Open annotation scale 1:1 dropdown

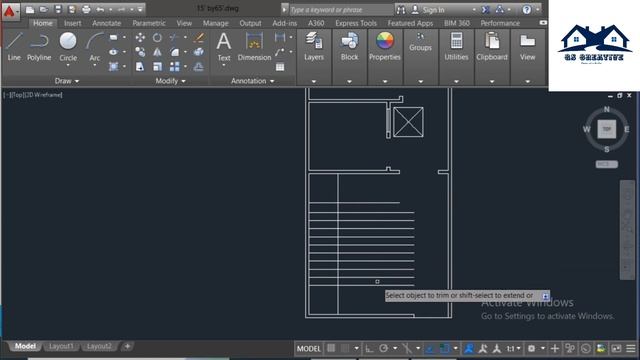[x=513, y=348]
